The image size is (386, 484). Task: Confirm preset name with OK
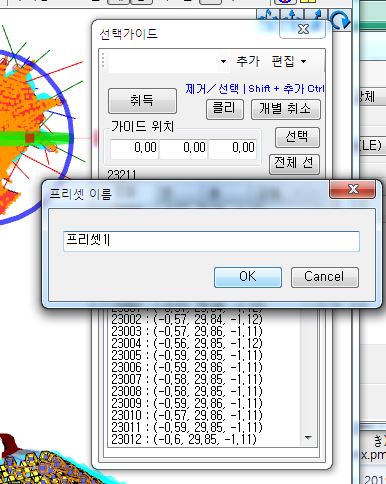point(248,277)
